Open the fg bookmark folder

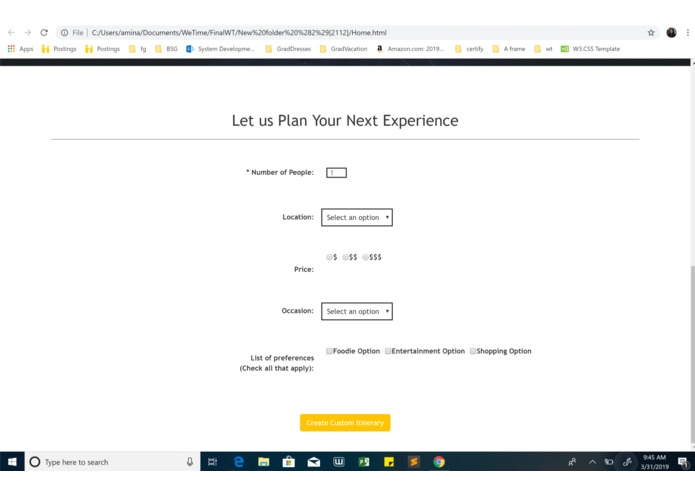tap(137, 49)
